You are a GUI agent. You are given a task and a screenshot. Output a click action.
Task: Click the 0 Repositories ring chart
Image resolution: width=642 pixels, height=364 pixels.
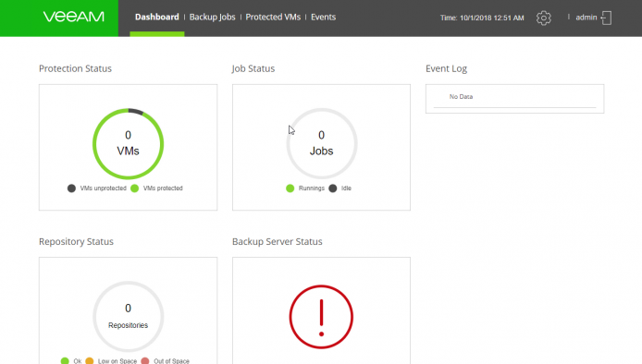pos(129,317)
